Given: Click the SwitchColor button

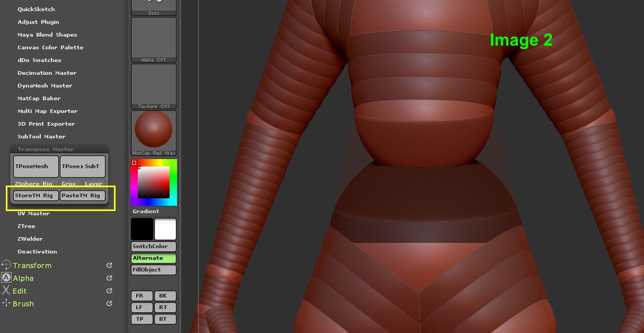Looking at the screenshot, I should coord(154,246).
